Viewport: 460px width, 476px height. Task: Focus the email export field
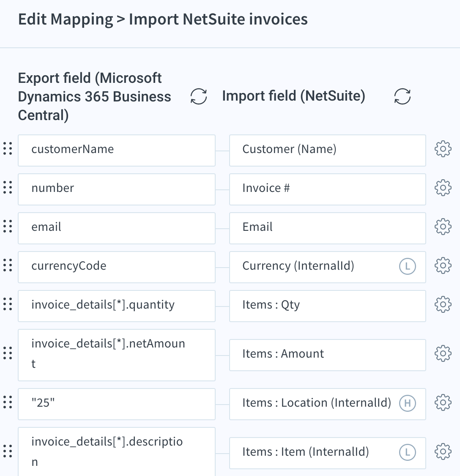[x=117, y=228]
